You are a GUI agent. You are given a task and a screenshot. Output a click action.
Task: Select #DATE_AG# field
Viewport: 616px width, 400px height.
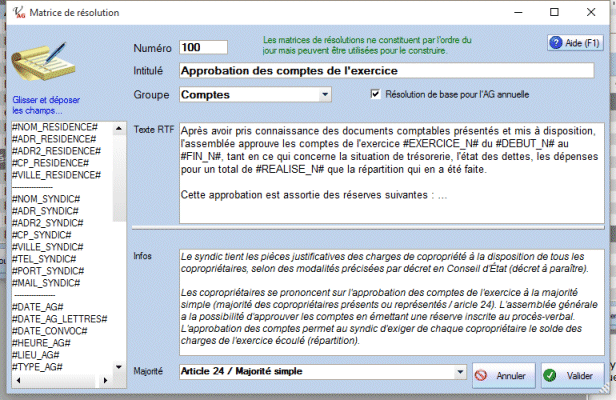(x=38, y=307)
